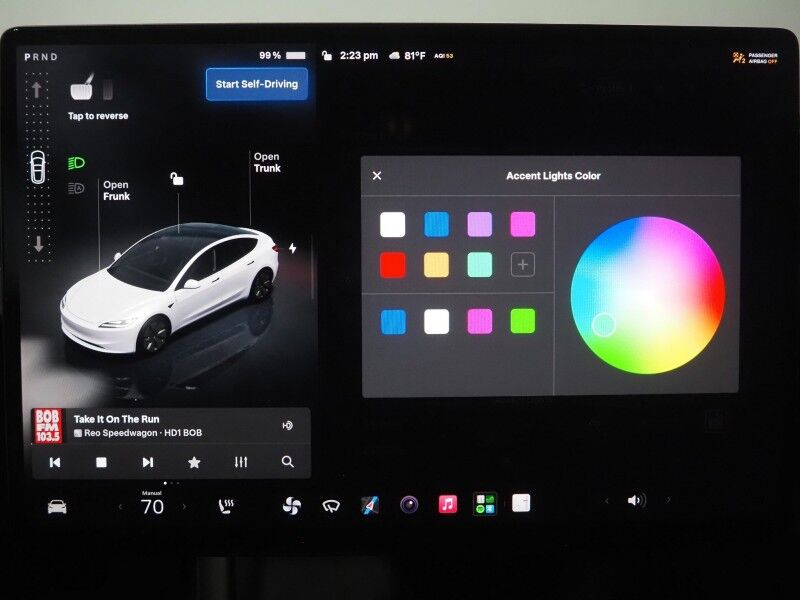Toggle the headlights indicator

pyautogui.click(x=76, y=163)
